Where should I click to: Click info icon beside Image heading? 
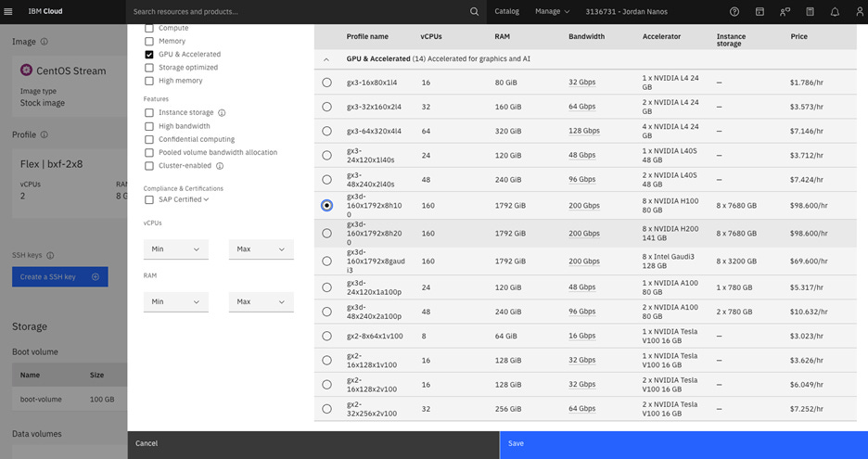coord(45,42)
